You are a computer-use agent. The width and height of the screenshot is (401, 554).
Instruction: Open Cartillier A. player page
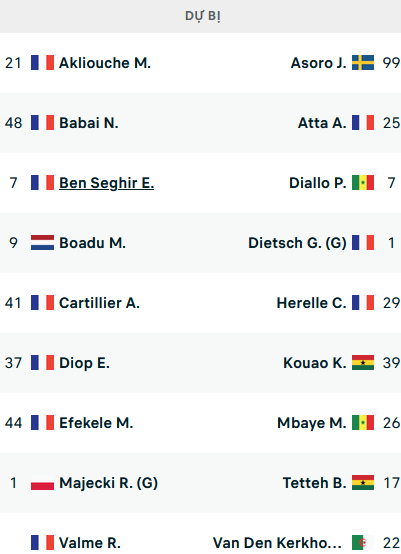tap(99, 303)
